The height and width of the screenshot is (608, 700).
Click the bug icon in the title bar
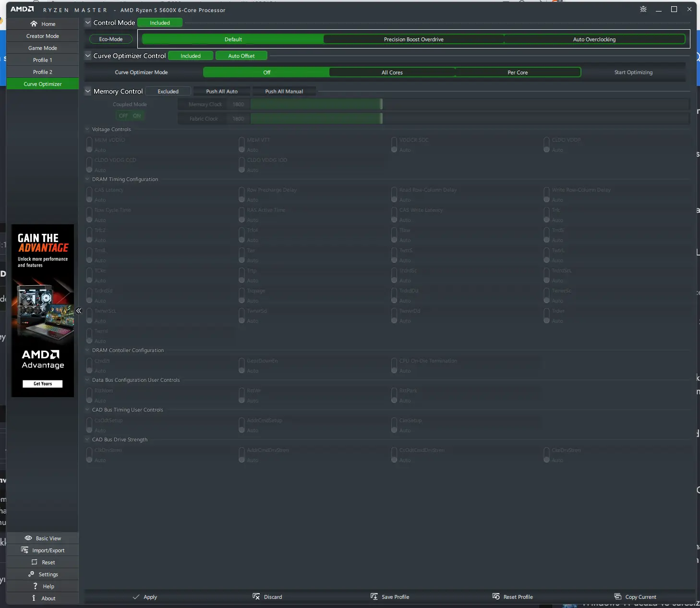click(643, 9)
